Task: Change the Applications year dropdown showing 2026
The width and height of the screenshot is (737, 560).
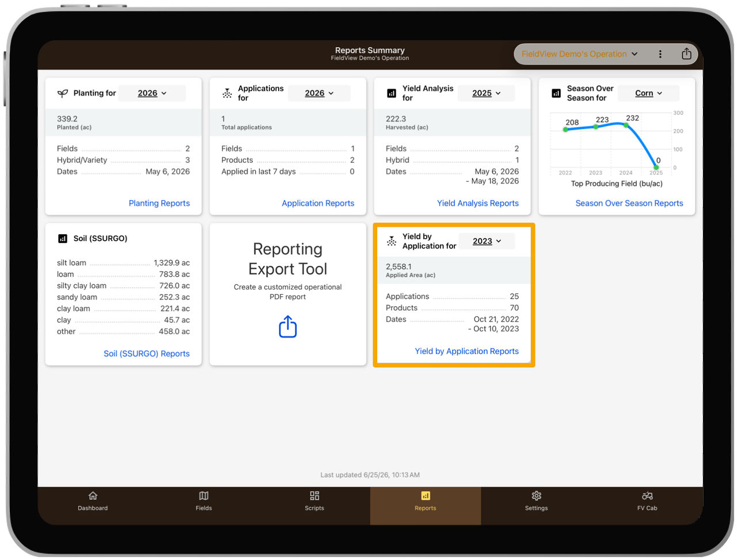Action: click(319, 93)
